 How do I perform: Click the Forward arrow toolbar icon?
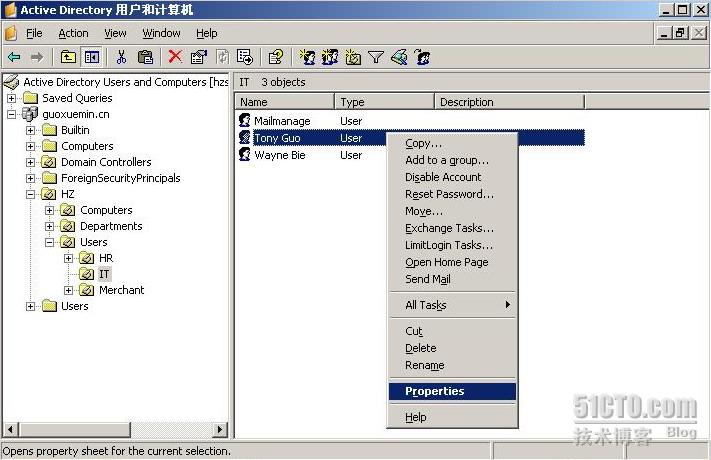pyautogui.click(x=37, y=57)
